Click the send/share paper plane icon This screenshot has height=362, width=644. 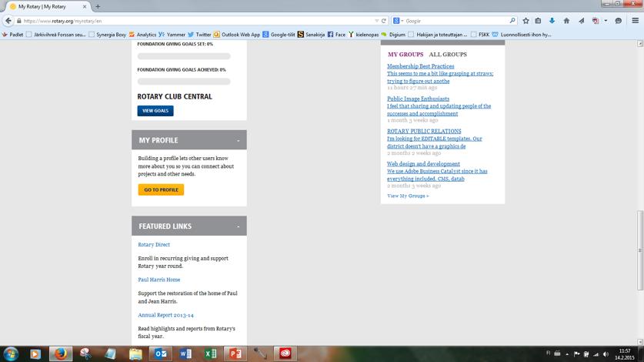(x=581, y=21)
